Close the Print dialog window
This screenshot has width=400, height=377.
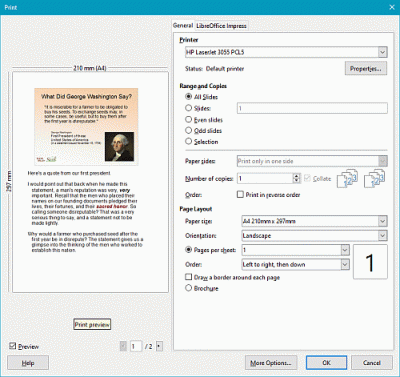(x=392, y=7)
